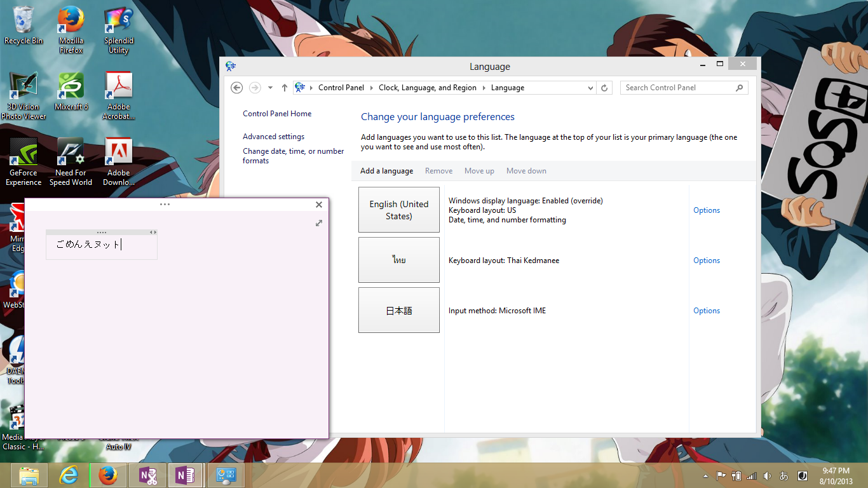The height and width of the screenshot is (488, 868).
Task: Open OneNote screen clipping taskbar icon
Action: 147,475
